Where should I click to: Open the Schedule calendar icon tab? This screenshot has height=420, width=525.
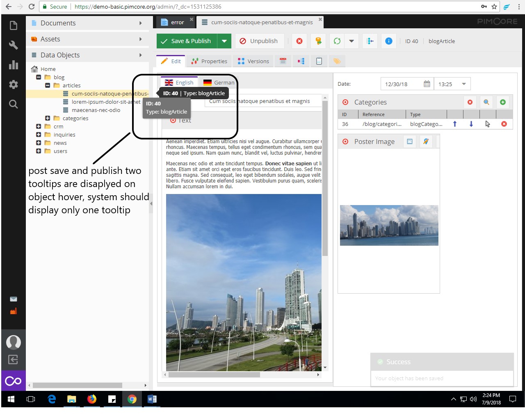(283, 61)
